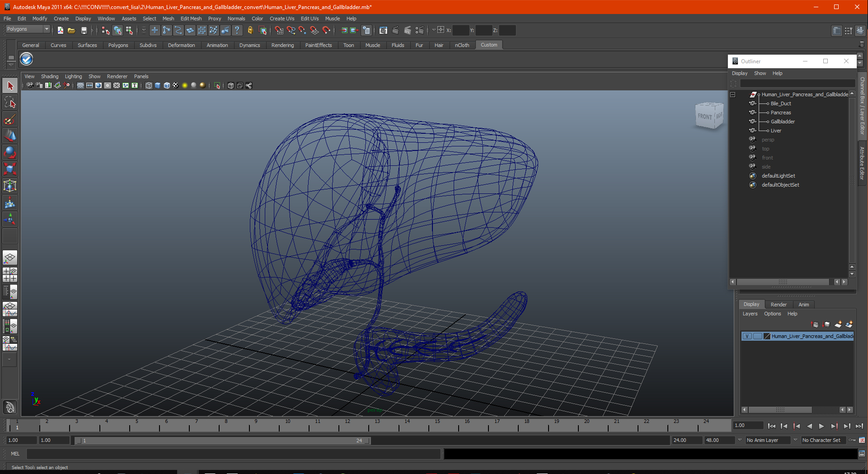Open the No Anim Layer dropdown arrow
Image resolution: width=868 pixels, height=474 pixels.
click(740, 440)
